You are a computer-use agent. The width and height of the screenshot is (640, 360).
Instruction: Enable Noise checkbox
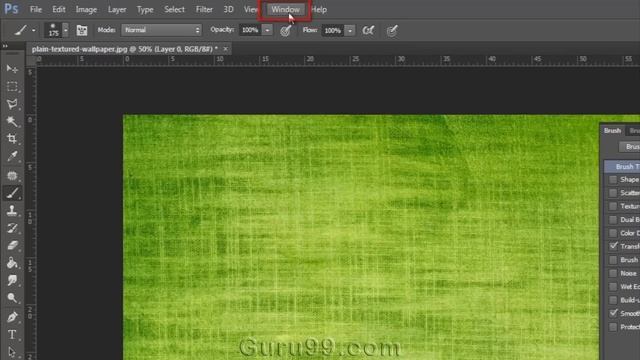(613, 273)
